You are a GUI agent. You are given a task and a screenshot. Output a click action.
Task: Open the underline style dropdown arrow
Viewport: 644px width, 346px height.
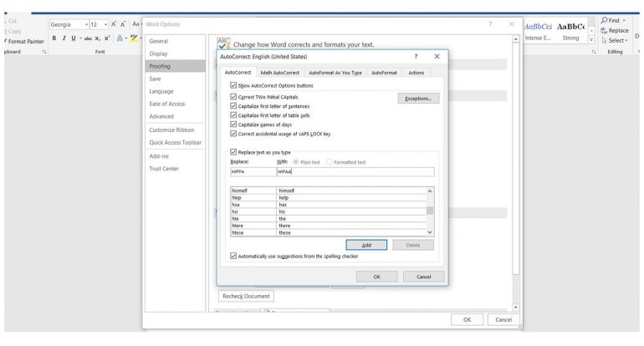[80, 38]
